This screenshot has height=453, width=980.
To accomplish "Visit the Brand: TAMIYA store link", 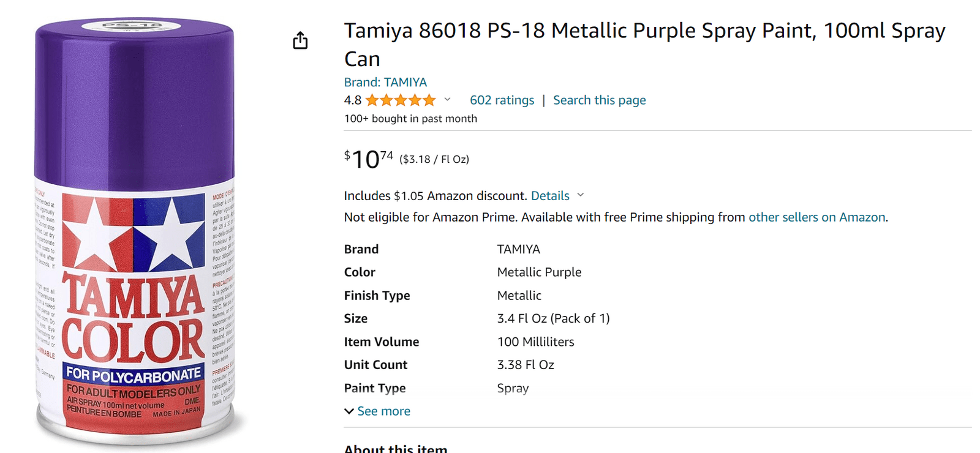I will tap(385, 82).
